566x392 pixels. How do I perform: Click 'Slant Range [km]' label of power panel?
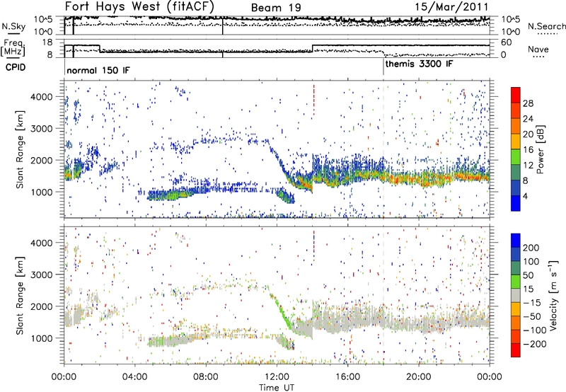click(20, 149)
